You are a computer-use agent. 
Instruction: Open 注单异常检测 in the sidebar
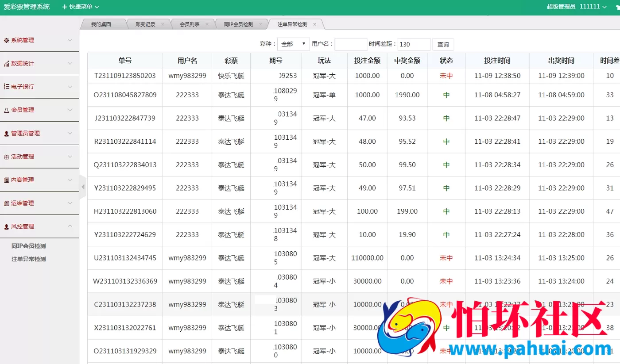point(29,259)
